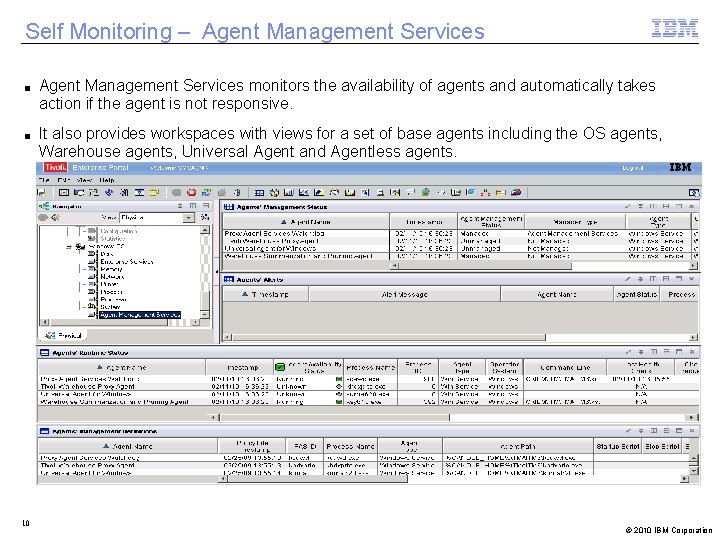Select the Agent Management Services tree item
The image size is (720, 540).
140,315
